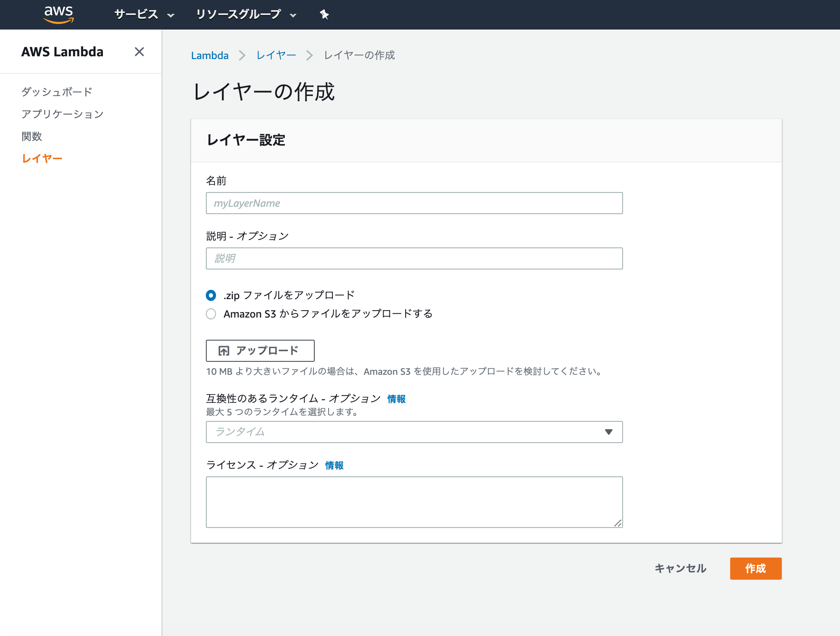This screenshot has height=636, width=840.
Task: Open レイヤー via the breadcrumb
Action: [276, 55]
